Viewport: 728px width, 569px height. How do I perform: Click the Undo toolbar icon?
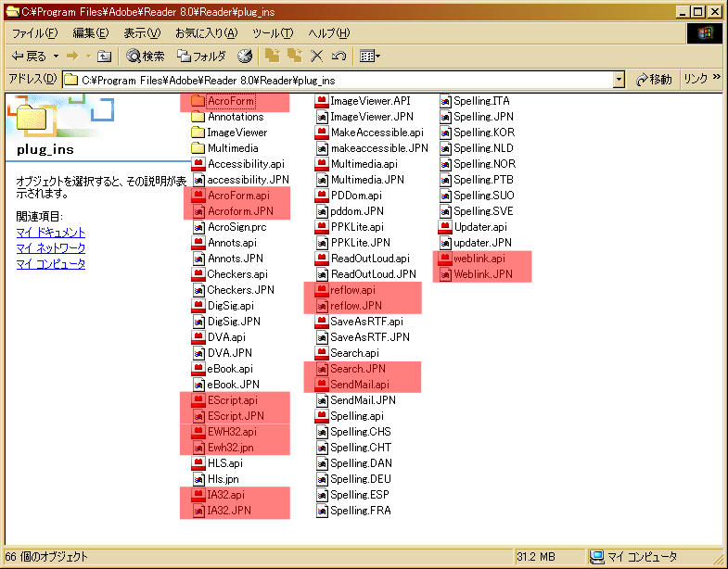coord(338,57)
